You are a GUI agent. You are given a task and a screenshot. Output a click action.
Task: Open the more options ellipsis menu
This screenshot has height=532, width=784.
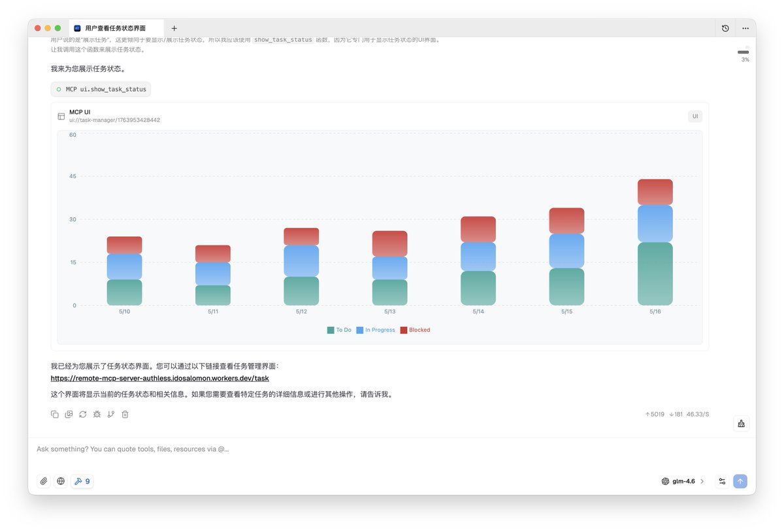pos(745,28)
